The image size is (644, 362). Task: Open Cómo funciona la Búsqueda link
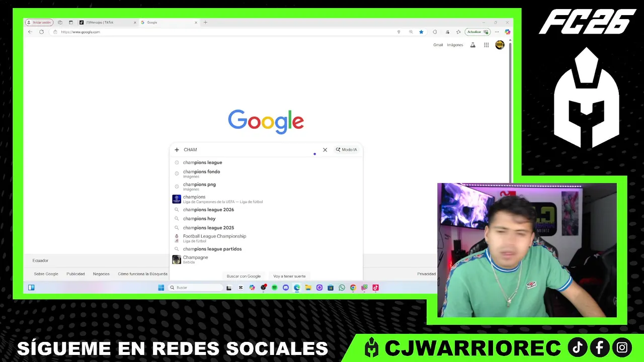[x=142, y=274]
